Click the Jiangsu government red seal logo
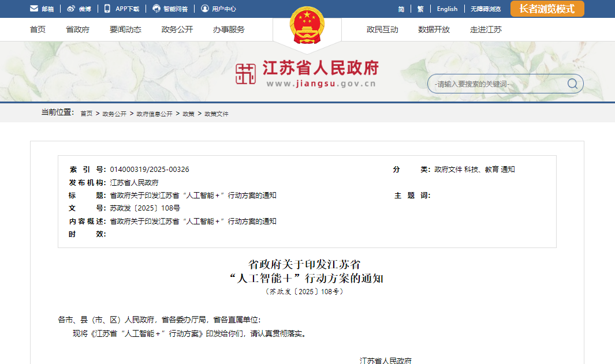Screen dimensions: 615x364 [x=246, y=74]
